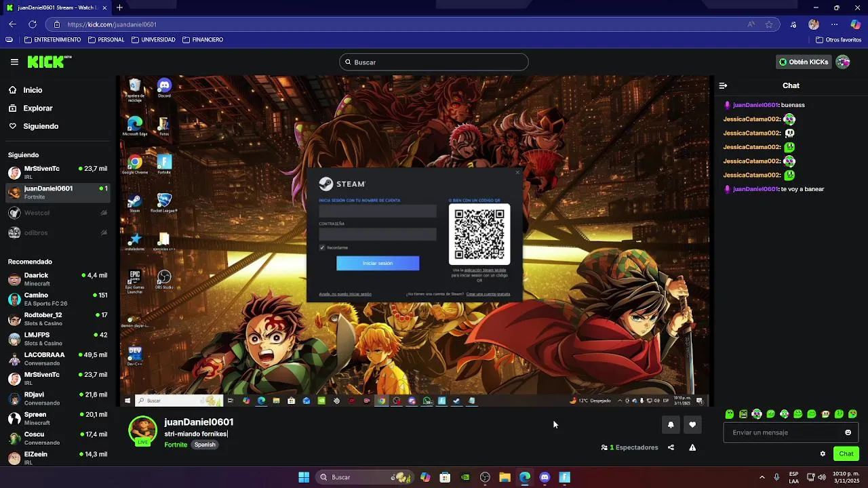Open the Kick profile avatar menu
This screenshot has width=868, height=488.
843,62
